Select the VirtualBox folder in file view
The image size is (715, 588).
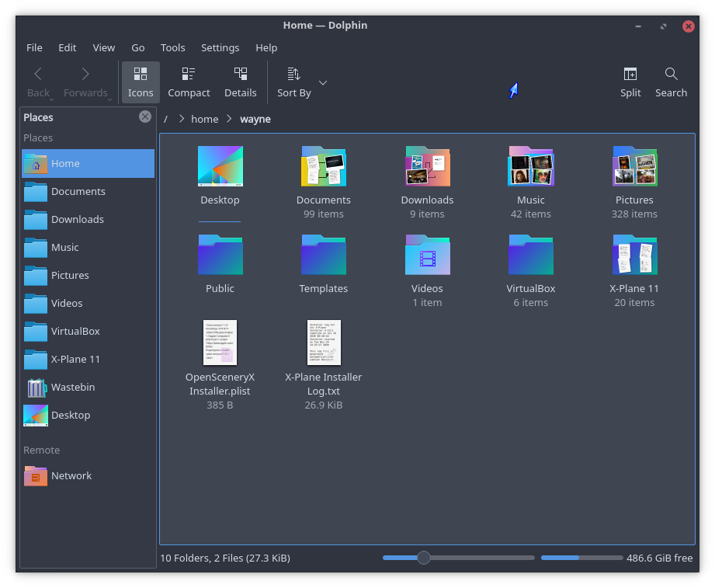(x=531, y=256)
